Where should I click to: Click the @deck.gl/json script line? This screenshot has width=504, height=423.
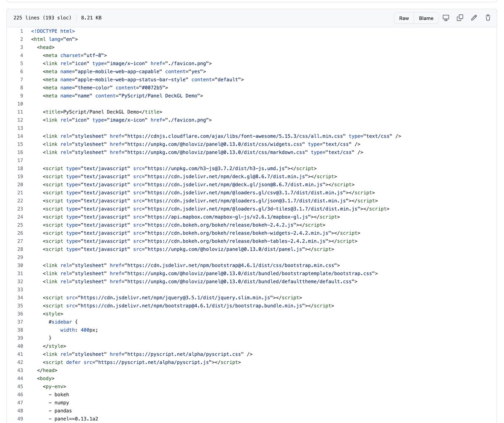point(199,185)
